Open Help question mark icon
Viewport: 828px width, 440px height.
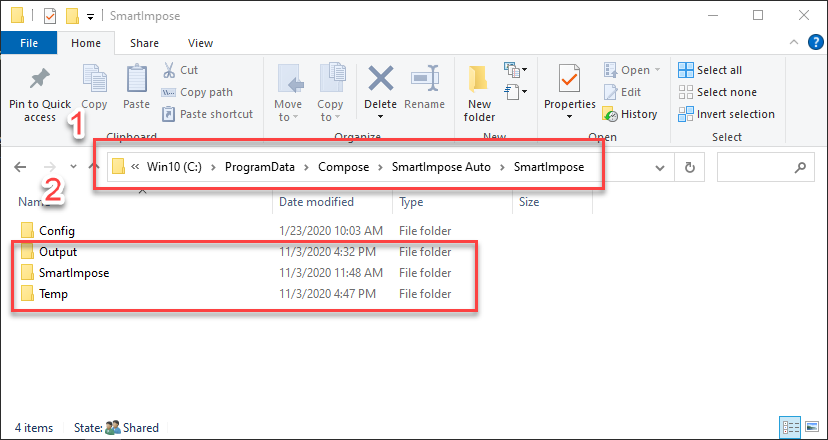tap(816, 43)
